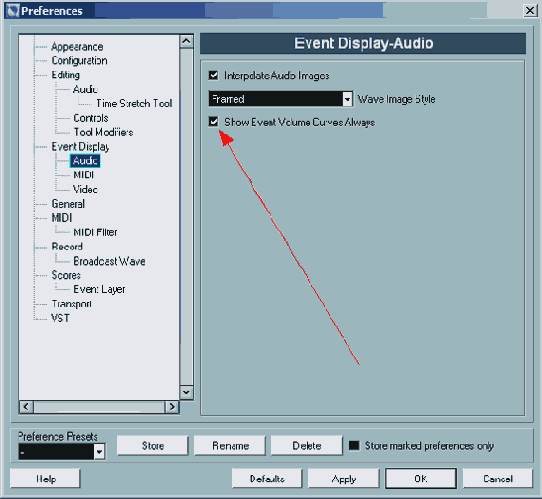Screen dimensions: 542x499
Task: Click the horizontal scroll right arrow
Action: coord(172,407)
